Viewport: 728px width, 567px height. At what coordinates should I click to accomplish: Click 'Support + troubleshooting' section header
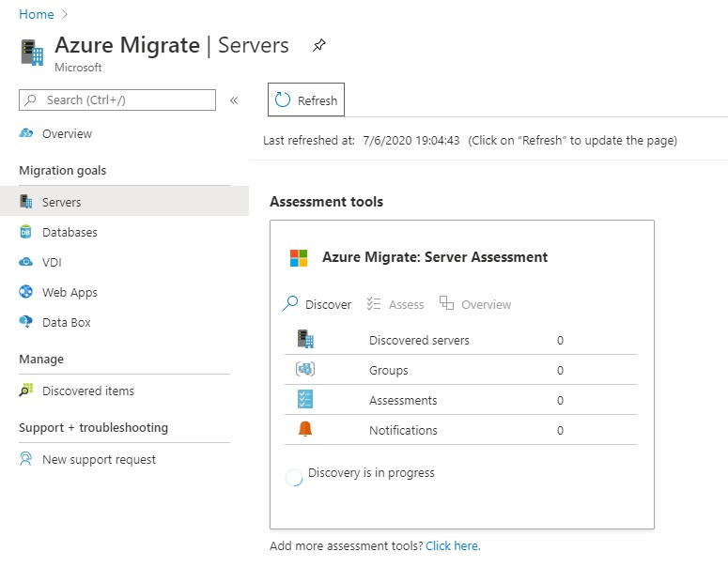(x=93, y=427)
